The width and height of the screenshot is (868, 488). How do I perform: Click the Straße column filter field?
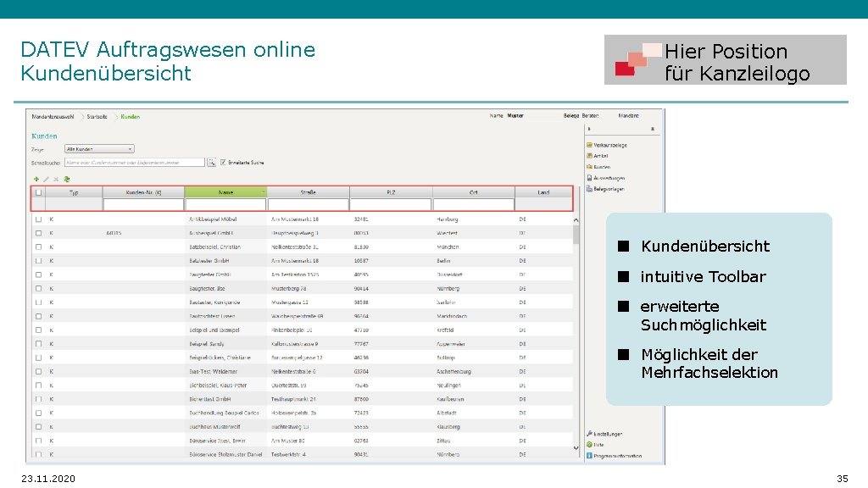coord(309,205)
